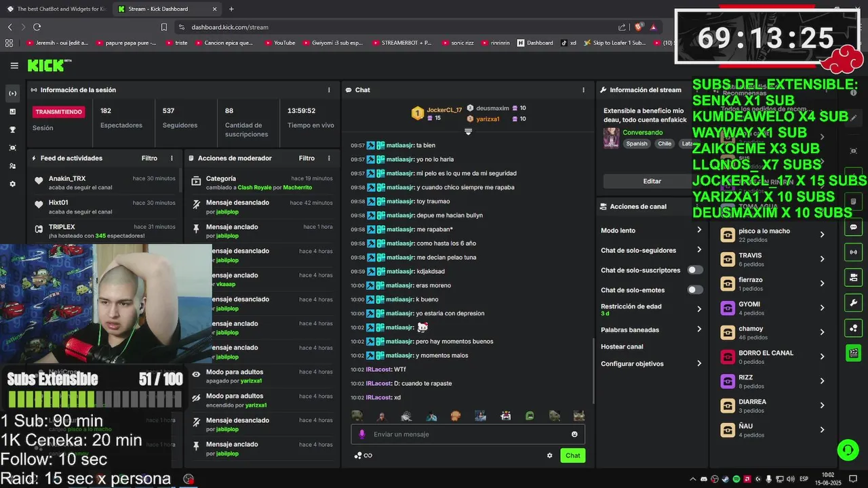Click the Anakin_TRX follow activity
The image size is (868, 488).
(105, 182)
